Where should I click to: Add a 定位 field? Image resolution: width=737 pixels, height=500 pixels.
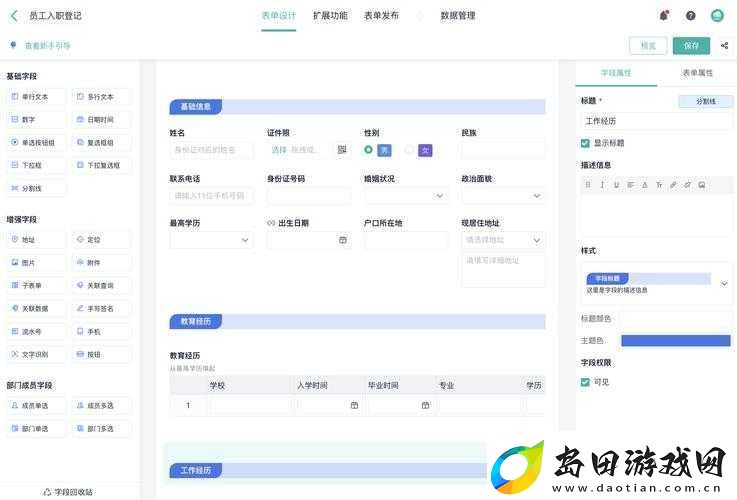click(x=102, y=240)
